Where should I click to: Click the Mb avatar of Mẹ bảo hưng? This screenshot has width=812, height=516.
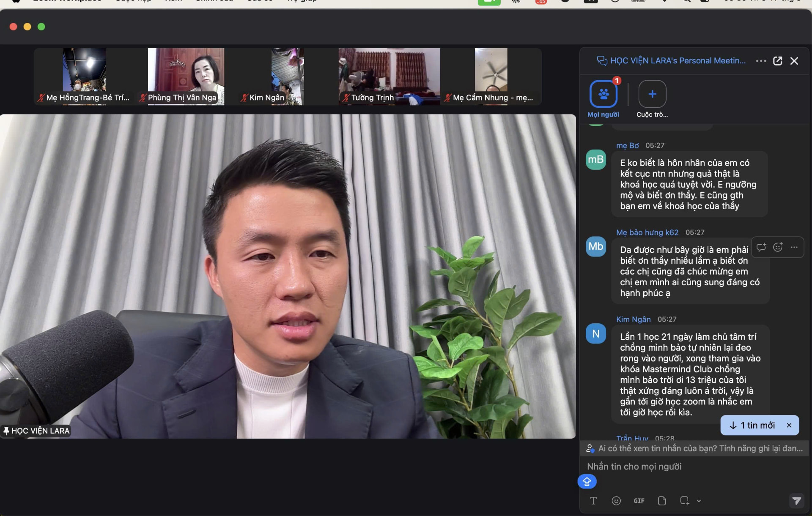596,246
